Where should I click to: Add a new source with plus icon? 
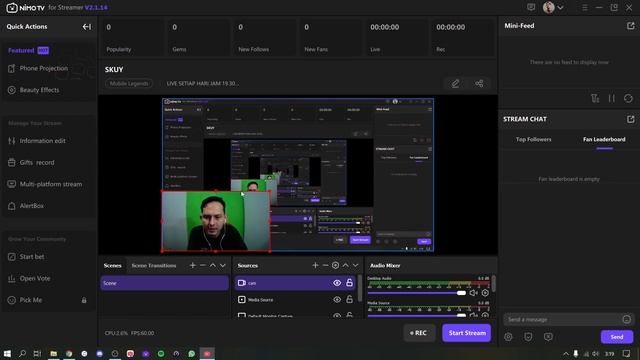point(315,265)
